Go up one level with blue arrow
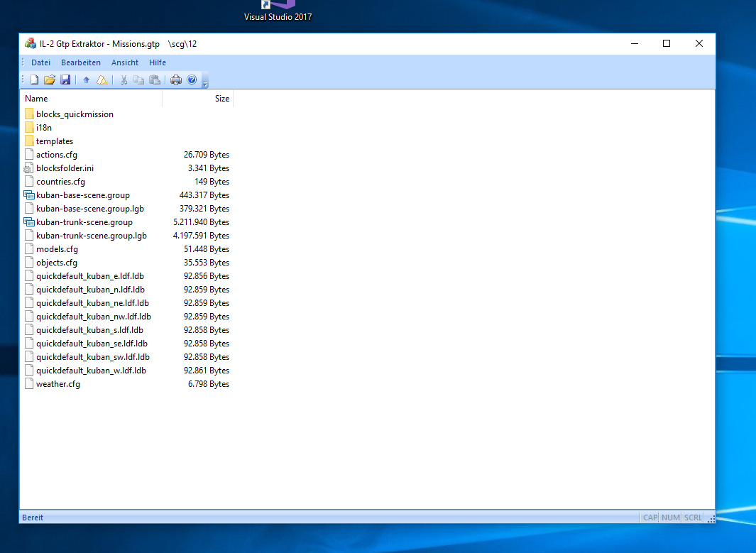This screenshot has height=553, width=756. pyautogui.click(x=87, y=80)
